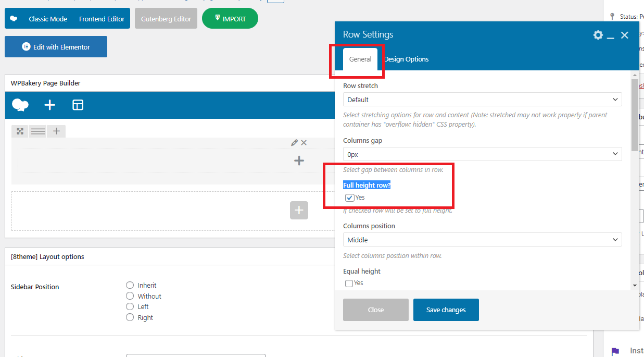Click the WPBakery Page Builder panel title
This screenshot has height=357, width=644.
click(x=45, y=83)
